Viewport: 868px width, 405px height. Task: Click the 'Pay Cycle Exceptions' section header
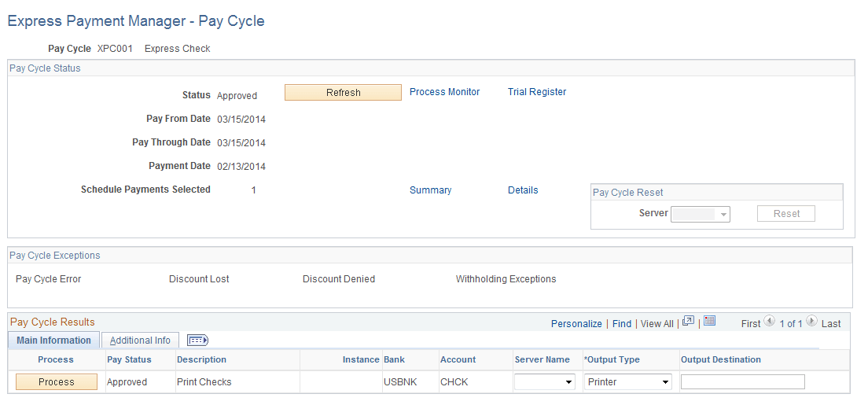pyautogui.click(x=55, y=256)
